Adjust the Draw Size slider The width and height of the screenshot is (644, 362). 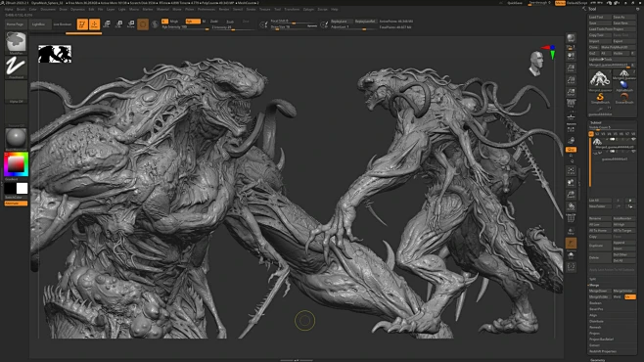(x=294, y=27)
